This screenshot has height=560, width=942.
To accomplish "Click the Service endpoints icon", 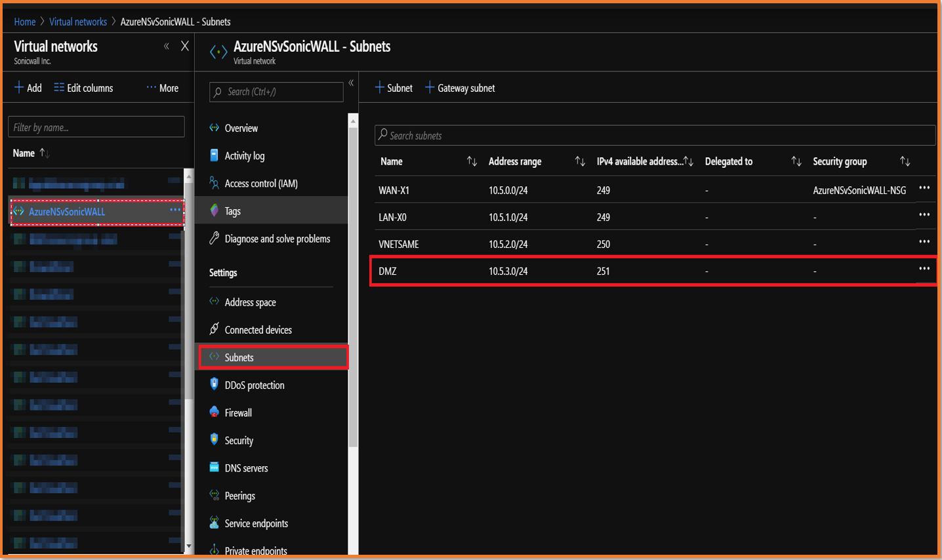I will coord(214,523).
